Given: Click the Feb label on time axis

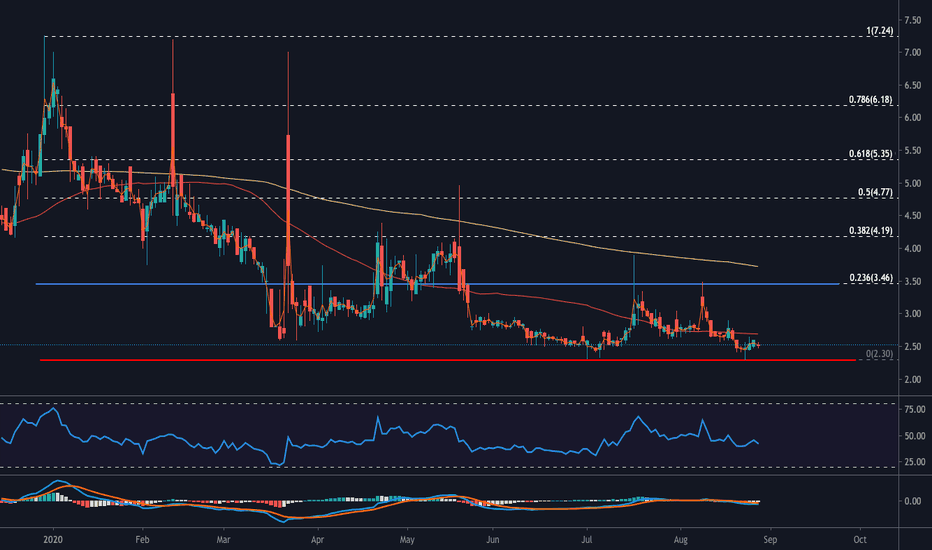Looking at the screenshot, I should [142, 540].
